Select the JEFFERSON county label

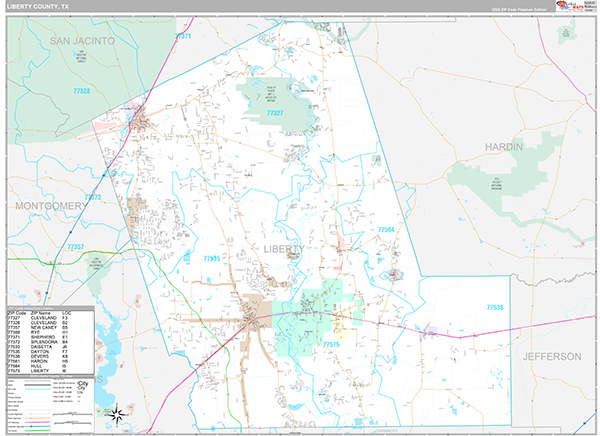tap(550, 356)
